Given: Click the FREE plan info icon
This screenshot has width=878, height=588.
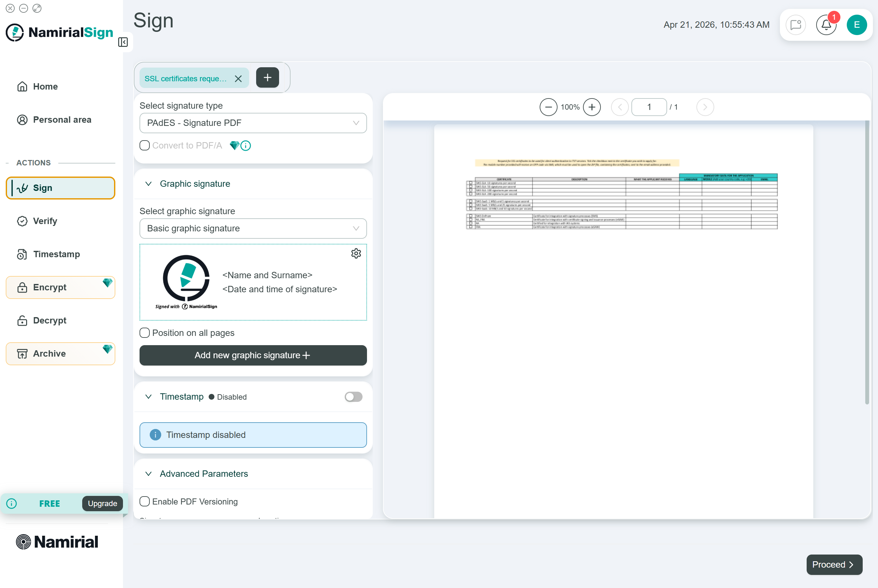Looking at the screenshot, I should [x=11, y=503].
